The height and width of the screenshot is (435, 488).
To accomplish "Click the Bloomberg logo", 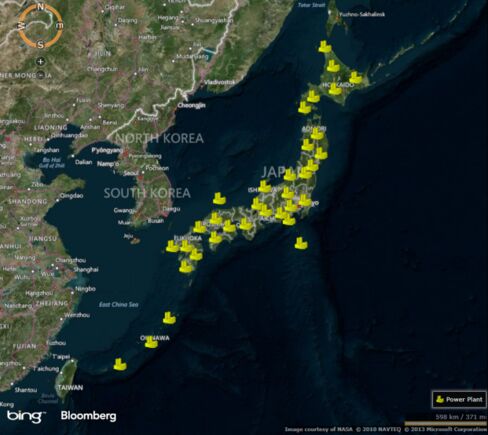I will [x=89, y=416].
